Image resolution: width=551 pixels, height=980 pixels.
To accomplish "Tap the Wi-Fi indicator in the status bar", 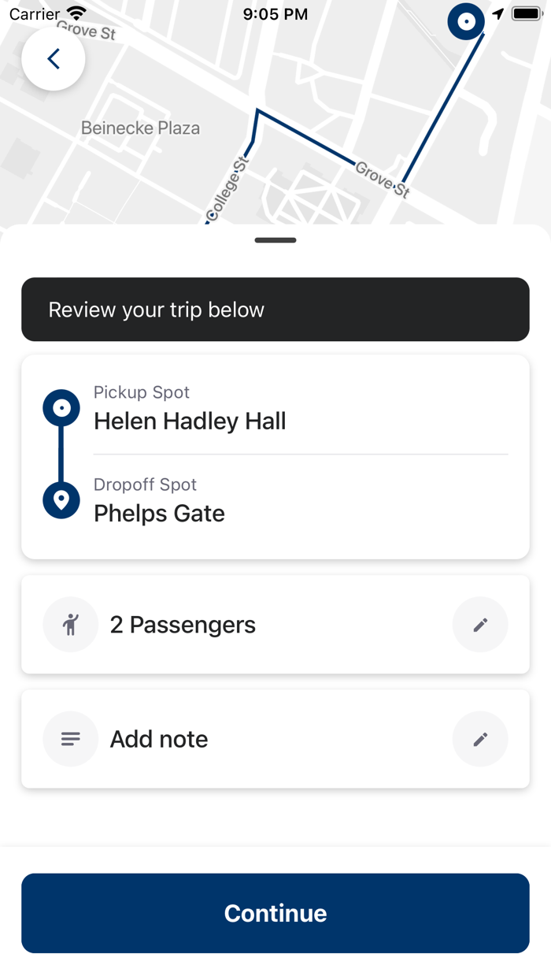I will (76, 13).
